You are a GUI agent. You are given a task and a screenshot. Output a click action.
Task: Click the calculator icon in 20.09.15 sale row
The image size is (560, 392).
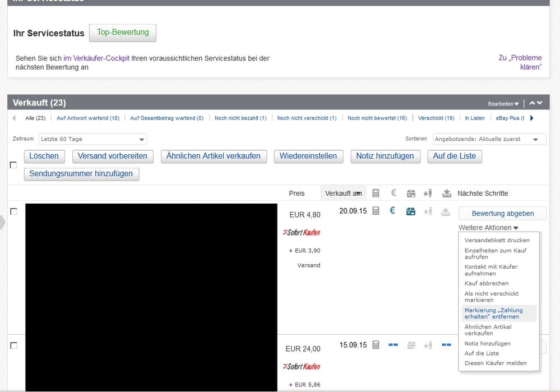pyautogui.click(x=376, y=211)
